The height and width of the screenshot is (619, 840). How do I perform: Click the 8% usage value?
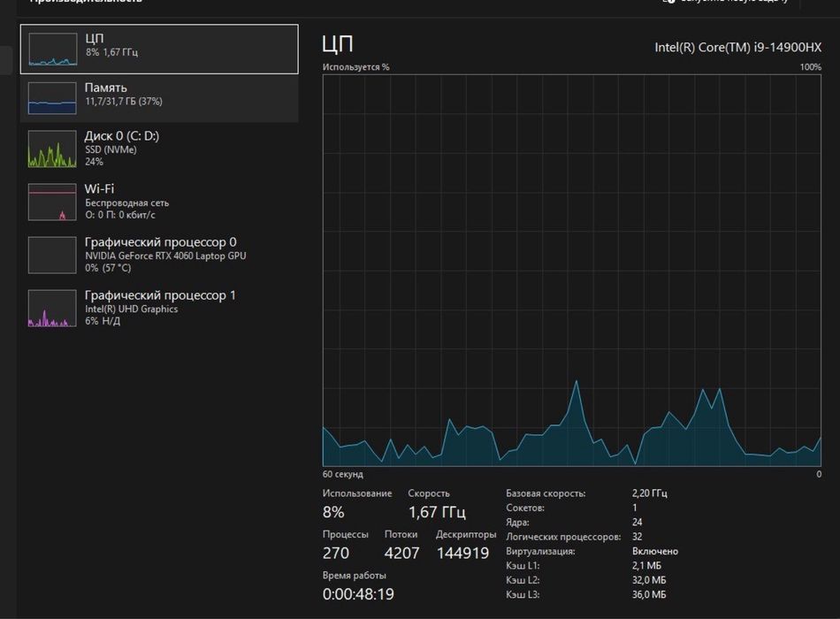coord(333,512)
